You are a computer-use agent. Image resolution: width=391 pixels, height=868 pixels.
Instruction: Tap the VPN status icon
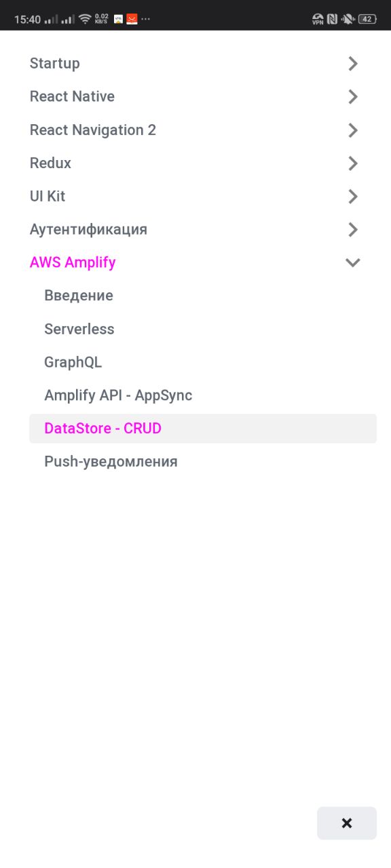click(318, 19)
